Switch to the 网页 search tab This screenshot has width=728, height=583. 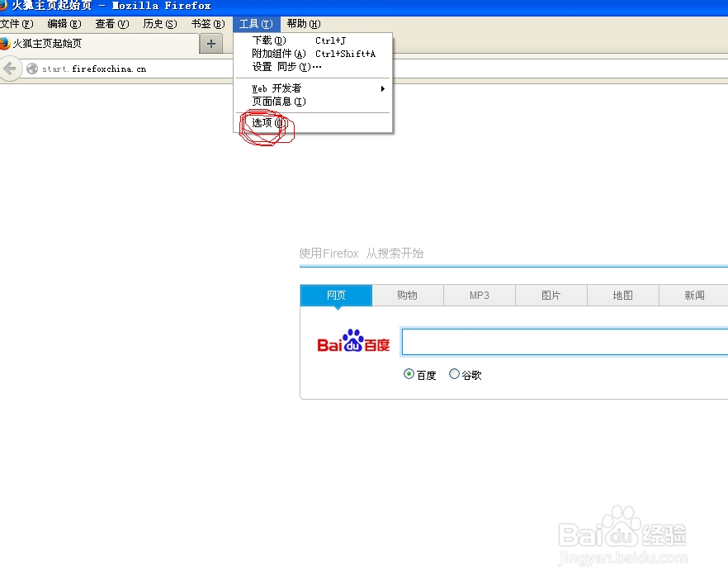[336, 296]
